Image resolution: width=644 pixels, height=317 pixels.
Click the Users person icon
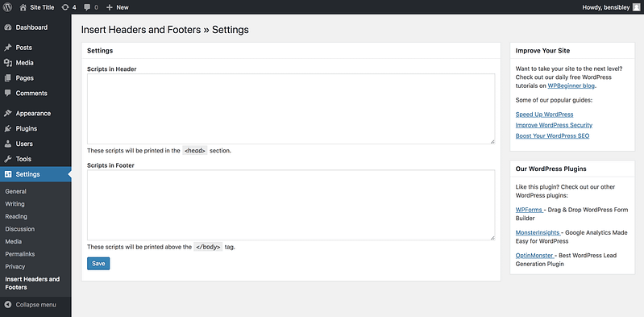pos(8,144)
